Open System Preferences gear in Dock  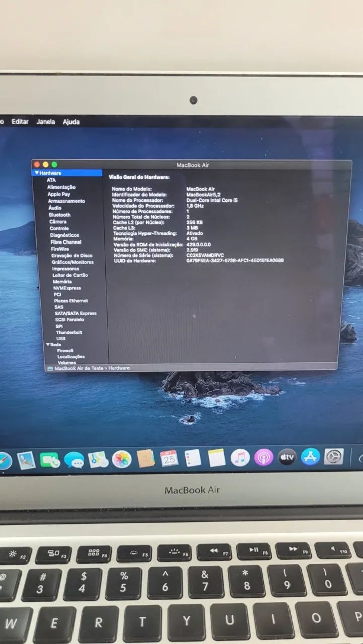(x=334, y=456)
